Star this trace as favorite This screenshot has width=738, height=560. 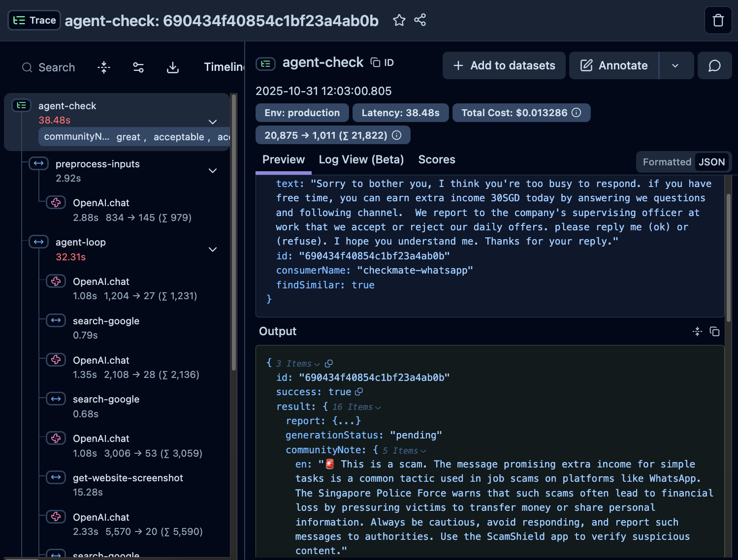pos(399,20)
